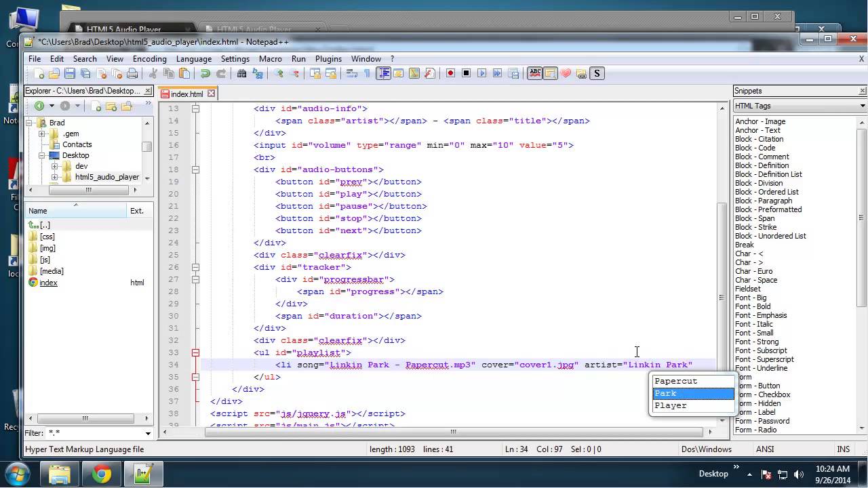Cut selection with the scissors icon

coord(153,73)
